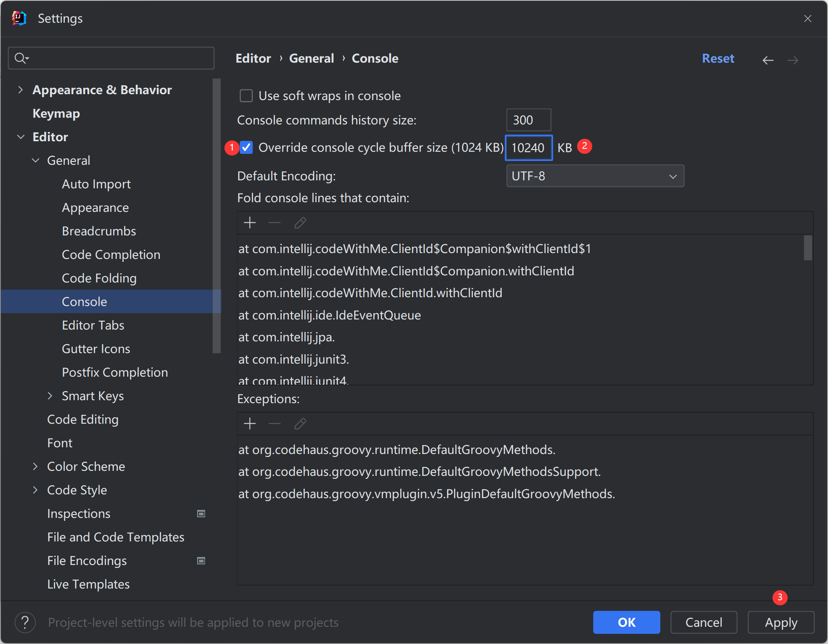Screen dimensions: 828x644
Task: Click the Cancel button
Action: 704,622
